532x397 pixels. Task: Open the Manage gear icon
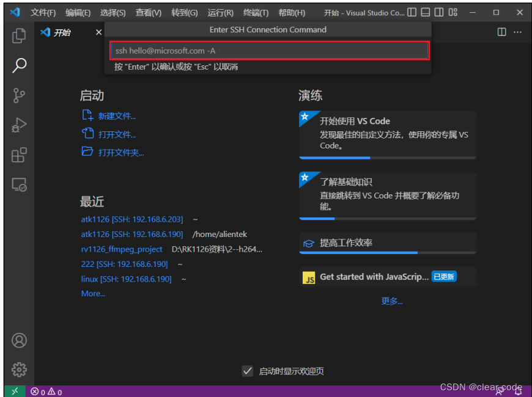[19, 370]
